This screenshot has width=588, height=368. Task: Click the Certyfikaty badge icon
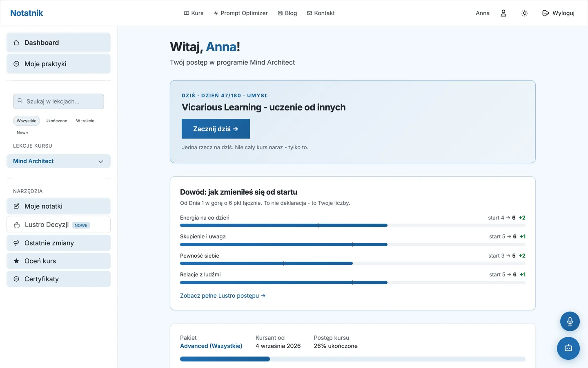[16, 279]
